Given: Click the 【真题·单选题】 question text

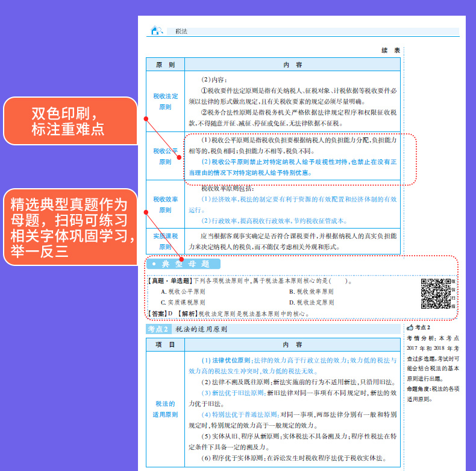Looking at the screenshot, I should coord(249,281).
